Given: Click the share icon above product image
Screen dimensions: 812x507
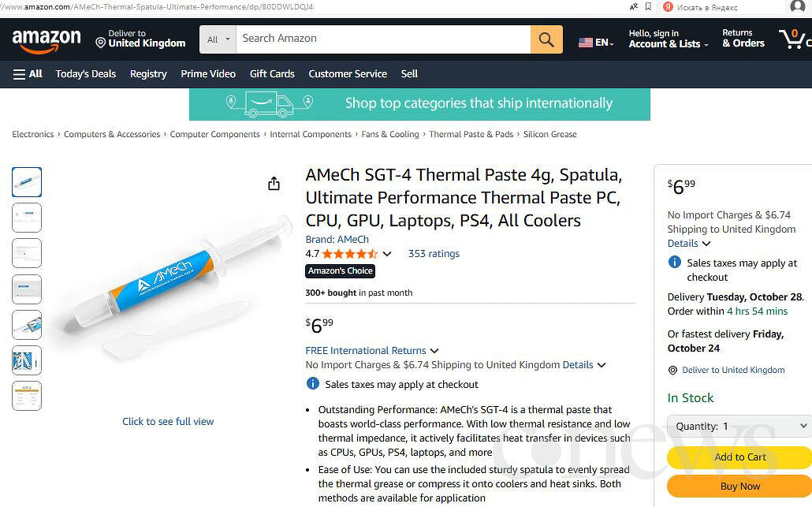Looking at the screenshot, I should click(x=274, y=184).
